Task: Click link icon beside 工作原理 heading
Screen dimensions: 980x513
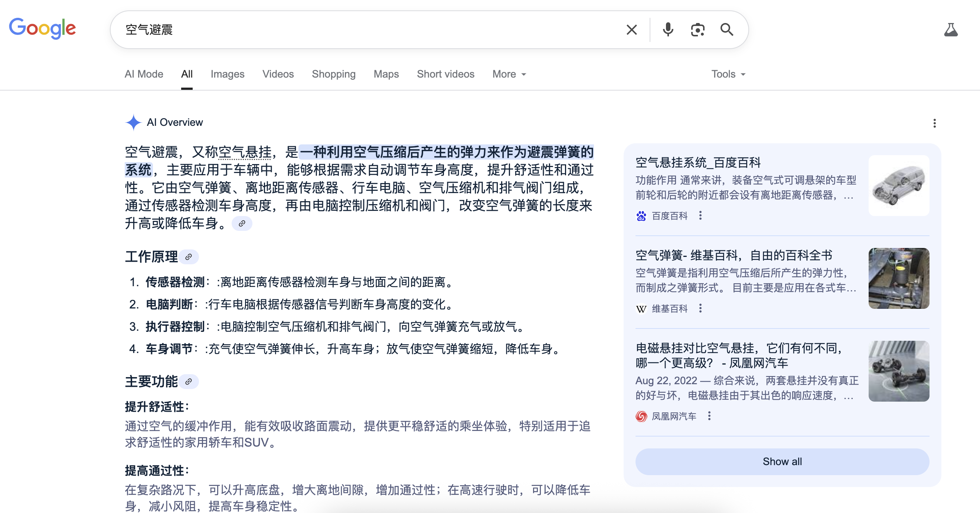Action: click(x=189, y=257)
